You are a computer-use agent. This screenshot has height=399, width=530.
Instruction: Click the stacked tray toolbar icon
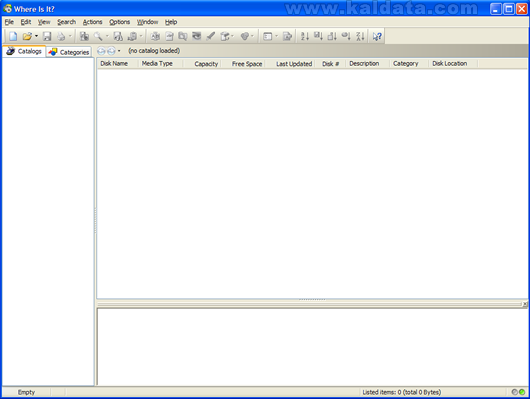point(197,36)
